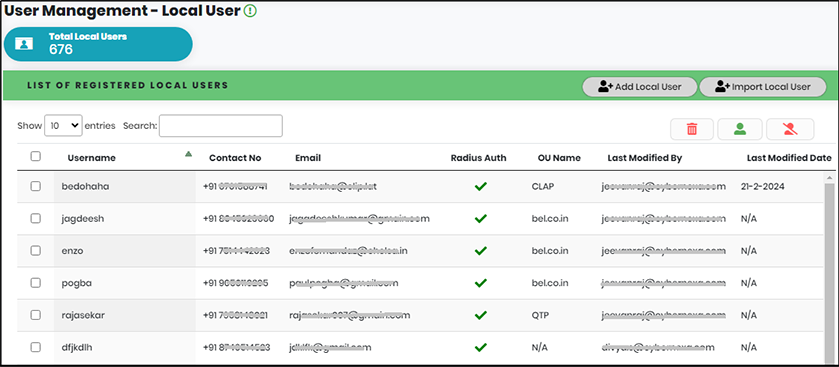Click the Radius Auth column header
The height and width of the screenshot is (367, 839).
coord(478,158)
